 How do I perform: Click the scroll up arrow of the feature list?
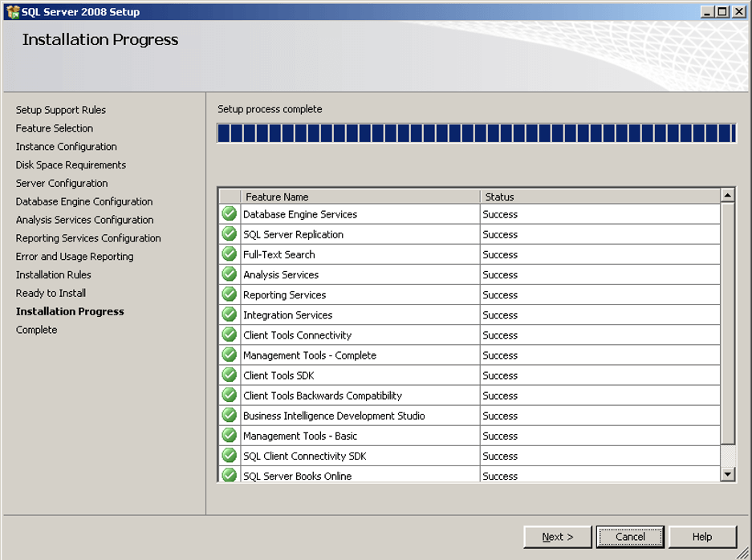(x=728, y=195)
